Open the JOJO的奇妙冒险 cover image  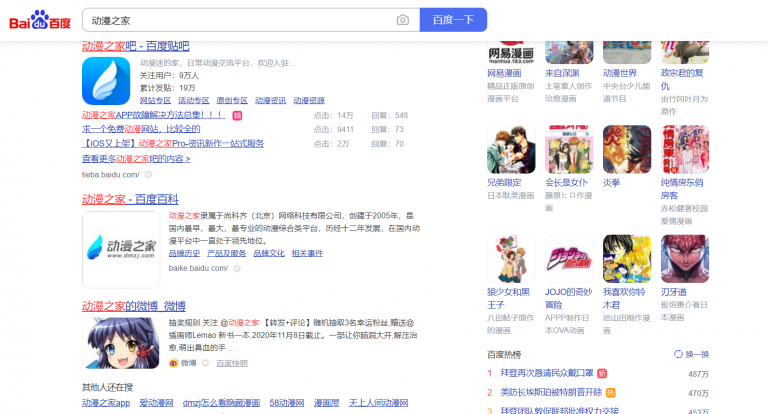coord(569,259)
